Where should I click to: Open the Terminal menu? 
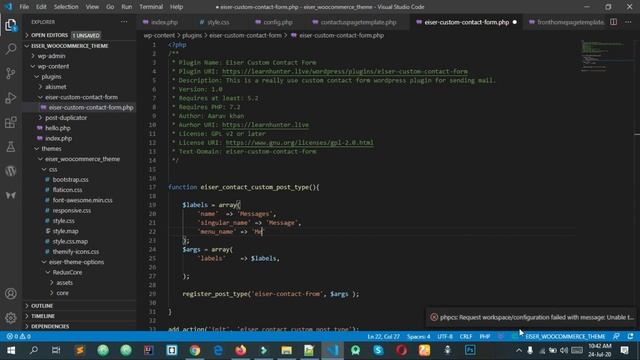click(x=151, y=7)
